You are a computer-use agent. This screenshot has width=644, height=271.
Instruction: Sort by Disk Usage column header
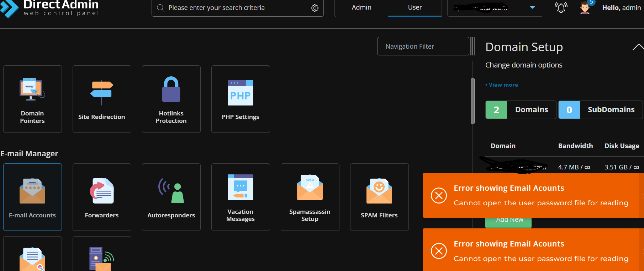click(x=622, y=146)
